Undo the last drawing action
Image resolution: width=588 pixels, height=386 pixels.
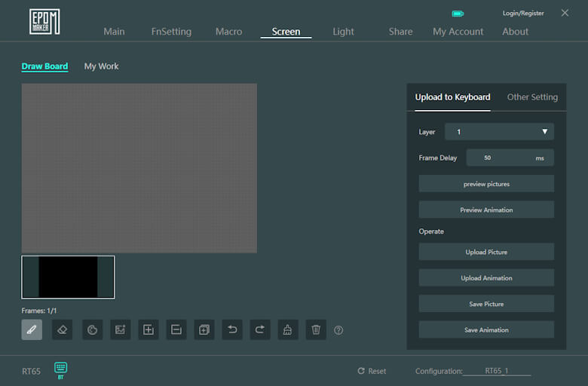coord(232,329)
